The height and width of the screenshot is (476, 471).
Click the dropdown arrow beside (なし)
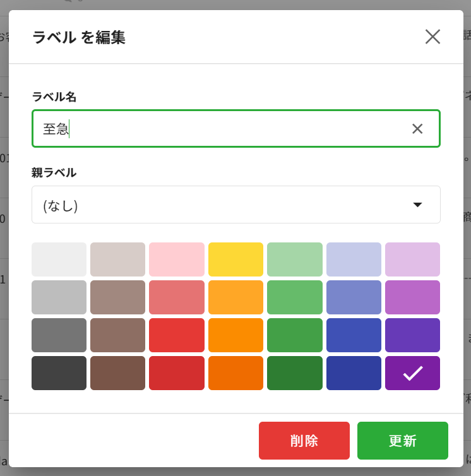point(417,205)
